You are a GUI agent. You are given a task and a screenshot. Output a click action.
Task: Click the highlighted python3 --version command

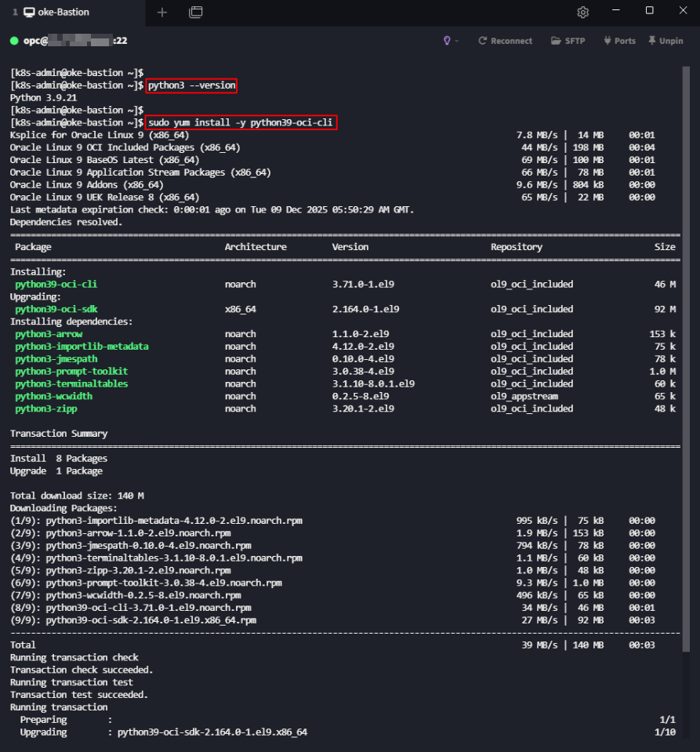[x=191, y=85]
